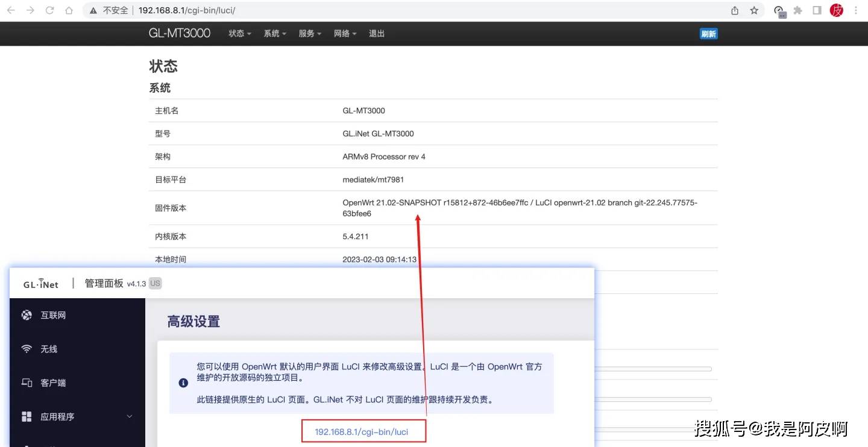Image resolution: width=868 pixels, height=447 pixels.
Task: Click the GL·iNet logo
Action: click(41, 284)
